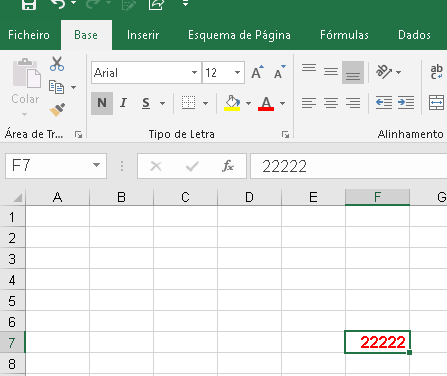Open the text orientation dropdown arrow

(x=398, y=72)
